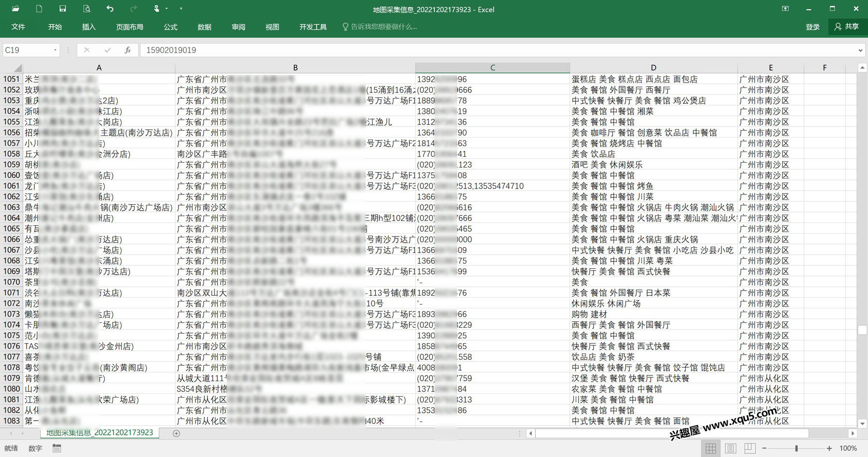The width and height of the screenshot is (868, 457).
Task: Click the formula bar Enter checkmark icon
Action: (107, 50)
